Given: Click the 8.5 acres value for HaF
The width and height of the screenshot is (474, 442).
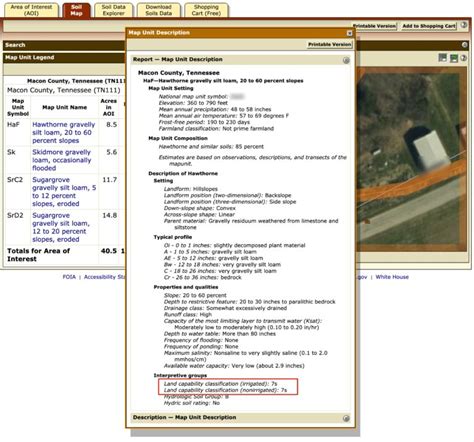Looking at the screenshot, I should pos(111,125).
